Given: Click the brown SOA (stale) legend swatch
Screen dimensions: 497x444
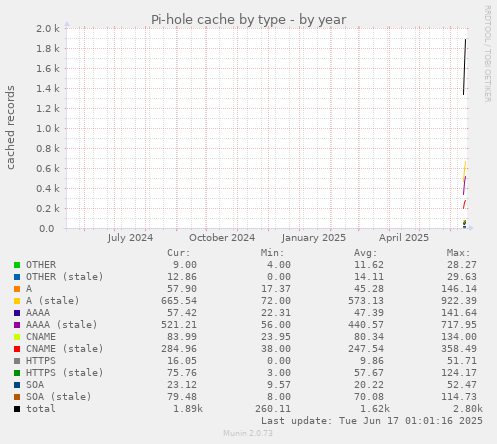Looking at the screenshot, I should tap(17, 397).
